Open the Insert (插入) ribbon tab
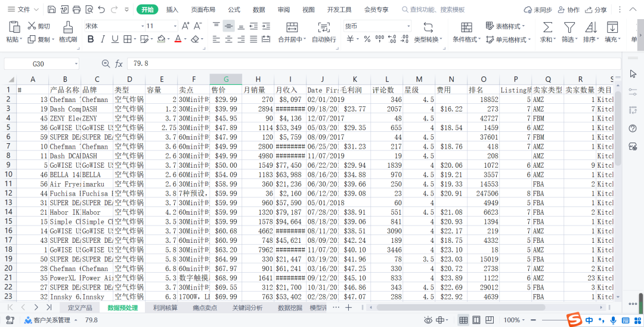The image size is (644, 327). pos(172,10)
